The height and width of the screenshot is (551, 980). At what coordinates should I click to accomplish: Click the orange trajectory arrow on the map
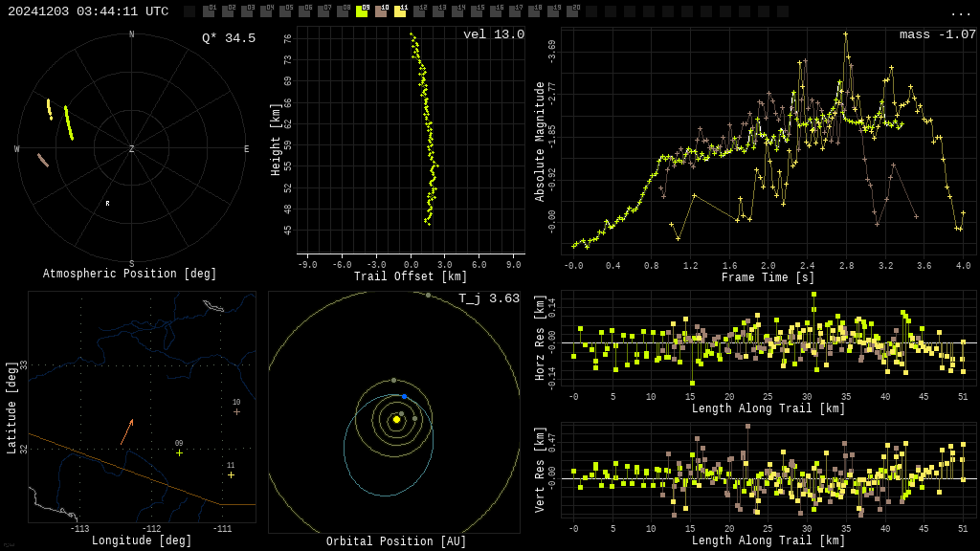[127, 431]
